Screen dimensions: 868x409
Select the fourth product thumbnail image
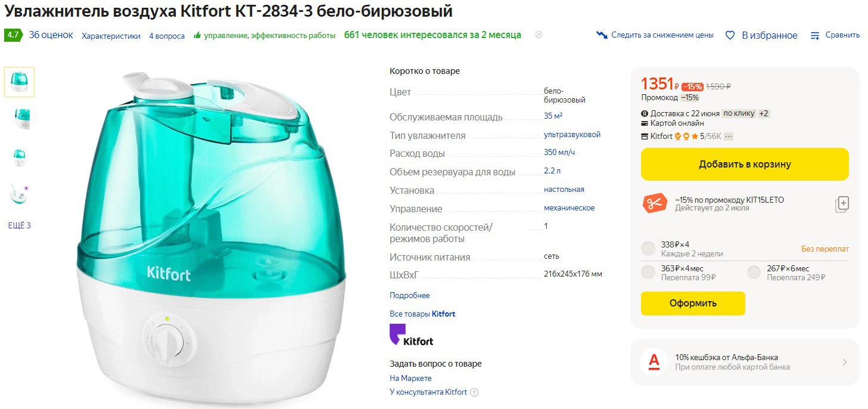coord(19,194)
